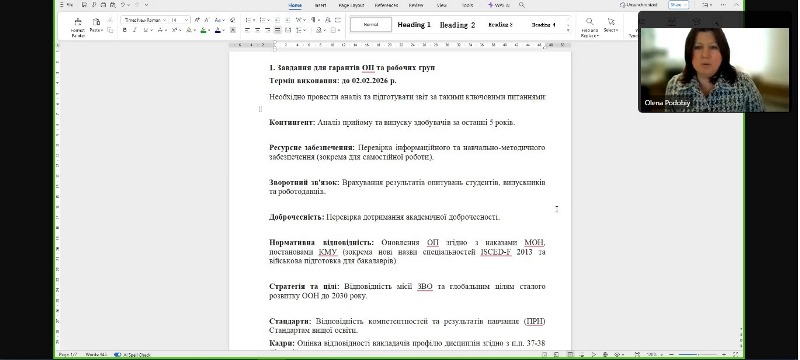Click the horizontal ruler above the page
Viewport: 800px width, 360px height.
[400, 45]
